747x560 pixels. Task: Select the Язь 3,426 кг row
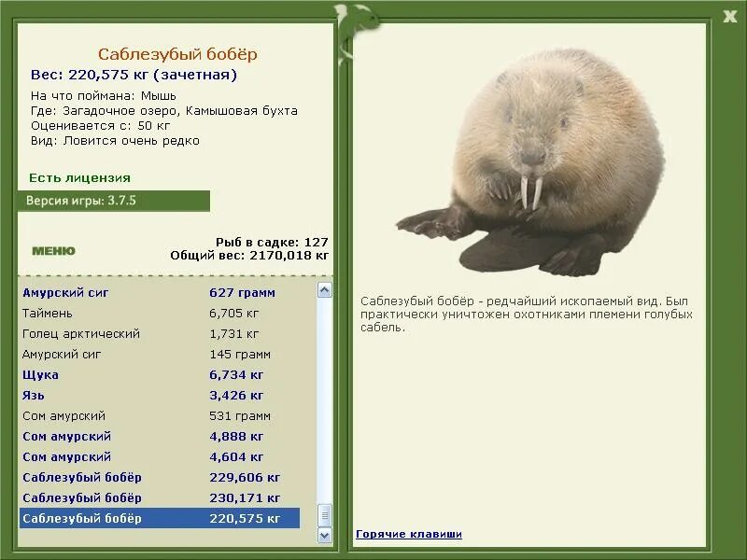click(160, 395)
